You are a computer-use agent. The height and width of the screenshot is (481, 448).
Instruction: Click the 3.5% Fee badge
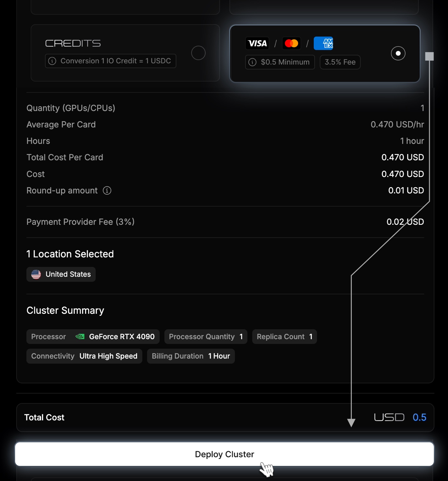coord(340,62)
